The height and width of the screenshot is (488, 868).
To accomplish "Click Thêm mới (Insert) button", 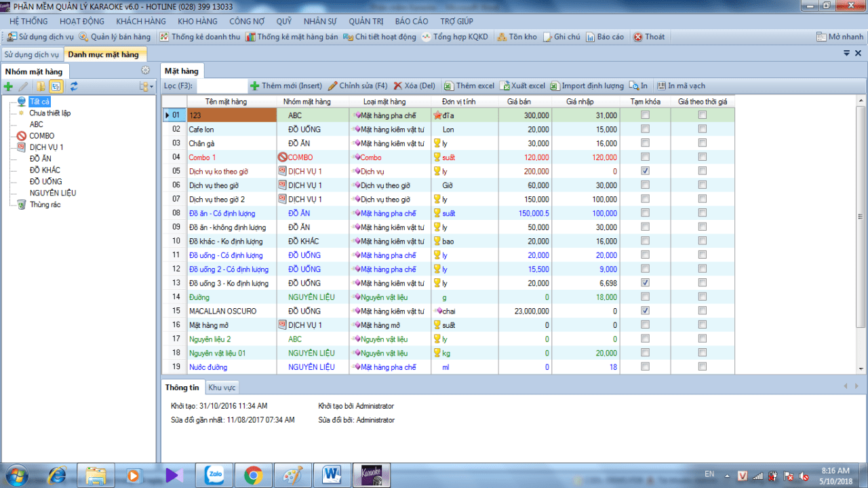I will tap(286, 86).
